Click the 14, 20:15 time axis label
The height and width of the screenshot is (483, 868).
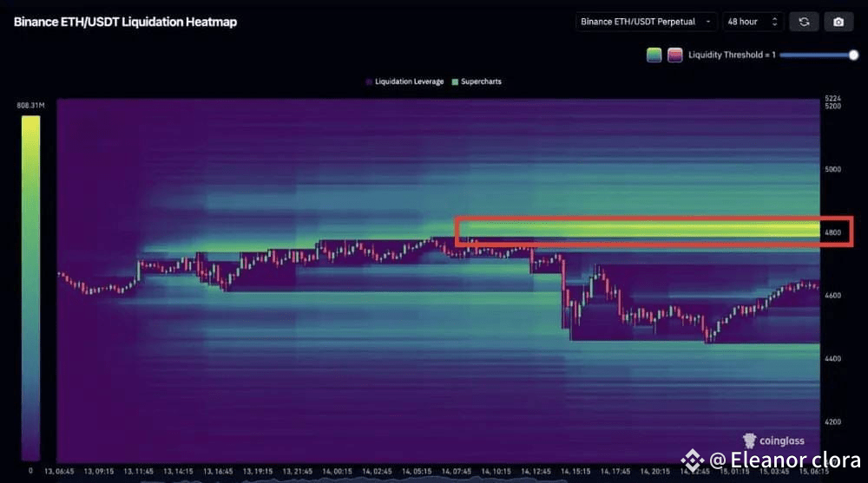(654, 472)
